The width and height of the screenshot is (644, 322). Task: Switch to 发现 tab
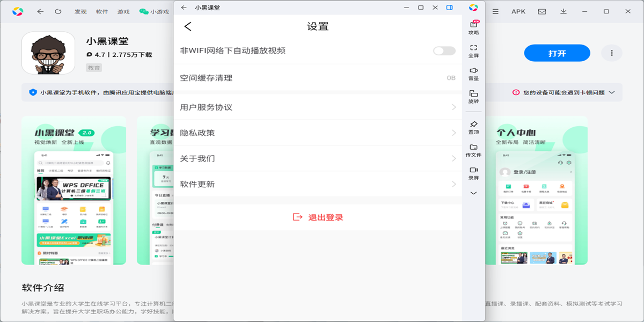tap(80, 11)
